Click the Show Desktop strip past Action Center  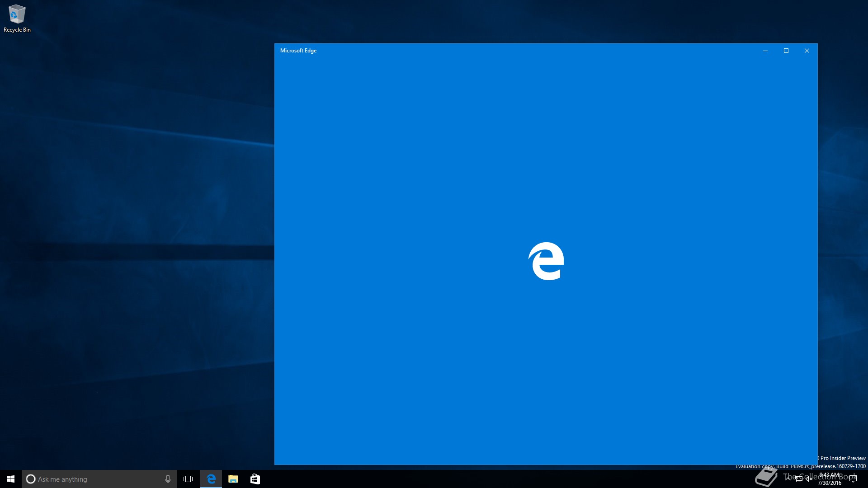click(866, 479)
